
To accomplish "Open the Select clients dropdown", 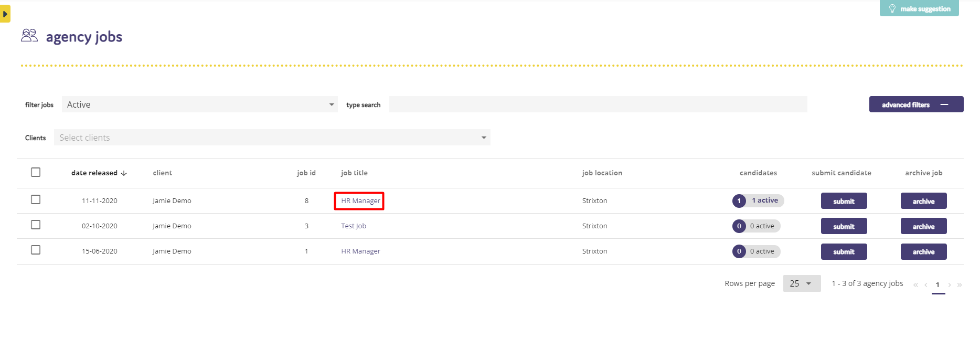I will click(272, 138).
